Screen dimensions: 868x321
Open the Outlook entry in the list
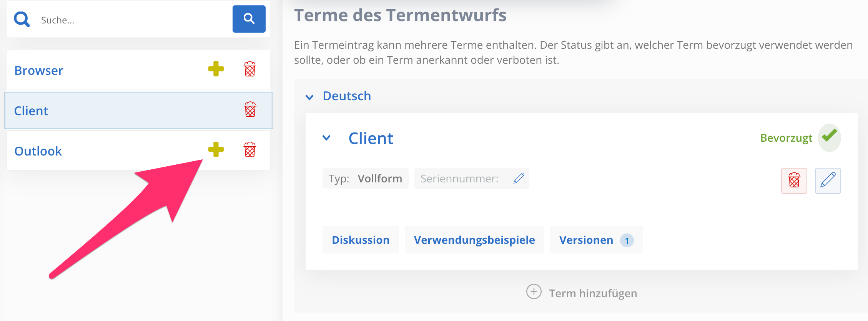tap(38, 151)
